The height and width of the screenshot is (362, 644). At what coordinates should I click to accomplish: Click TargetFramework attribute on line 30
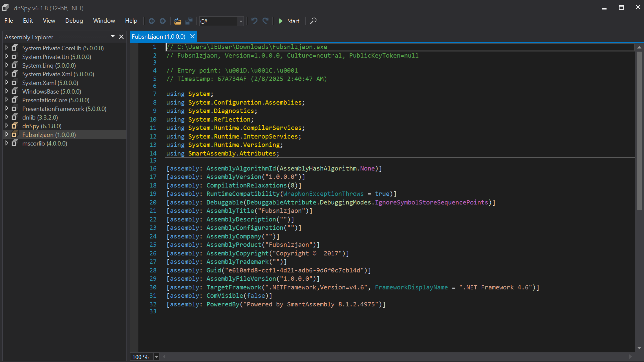click(234, 287)
